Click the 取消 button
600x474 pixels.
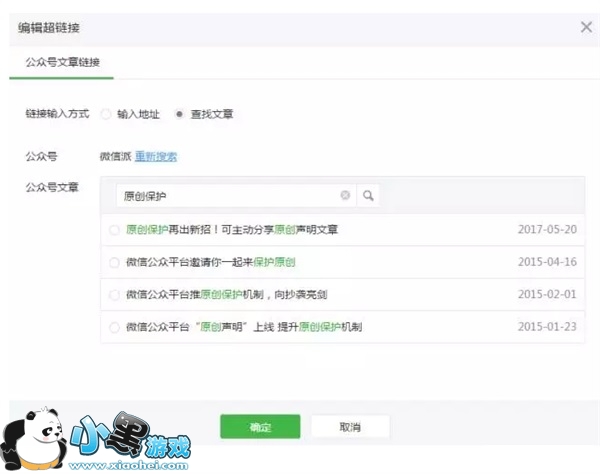[x=350, y=427]
